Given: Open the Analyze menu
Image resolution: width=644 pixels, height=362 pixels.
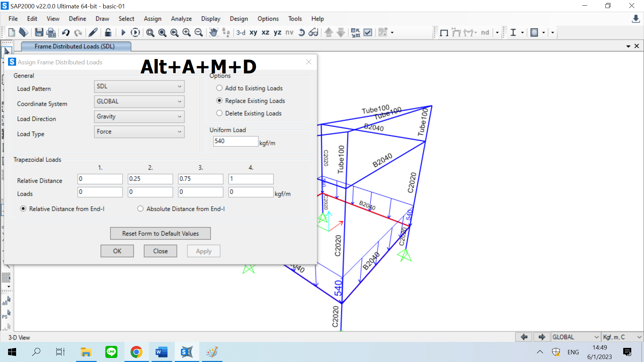Looking at the screenshot, I should point(181,19).
